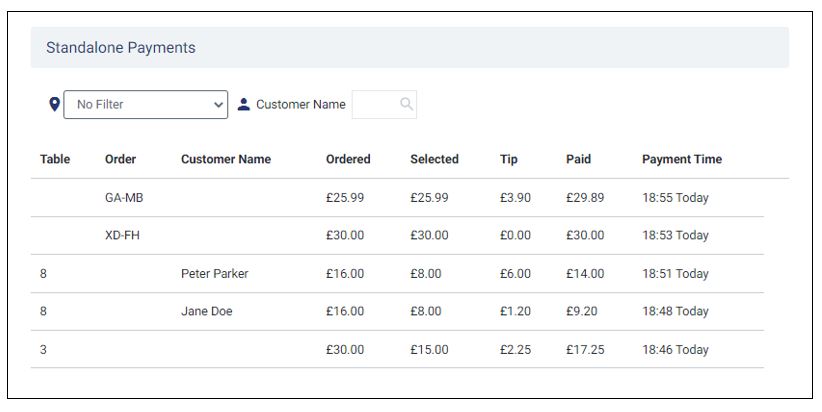Click the Standalone Payments heading
Screen dimensions: 822x412
coord(121,48)
